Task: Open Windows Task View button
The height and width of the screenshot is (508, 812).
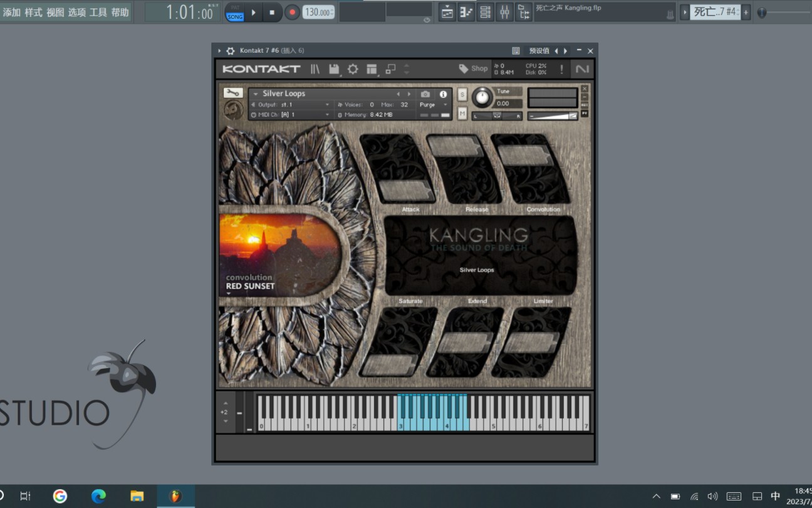Action: (x=25, y=496)
